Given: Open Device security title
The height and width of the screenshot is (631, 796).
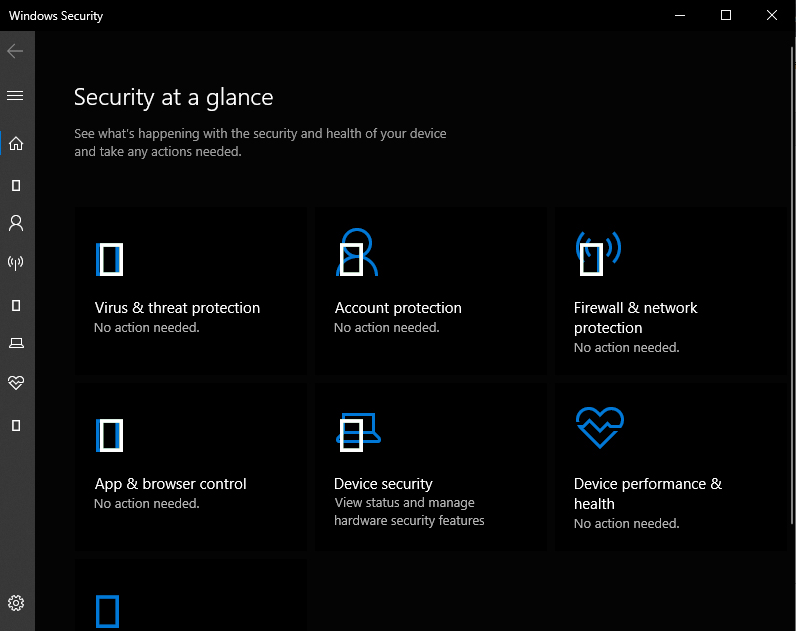Looking at the screenshot, I should [x=383, y=484].
